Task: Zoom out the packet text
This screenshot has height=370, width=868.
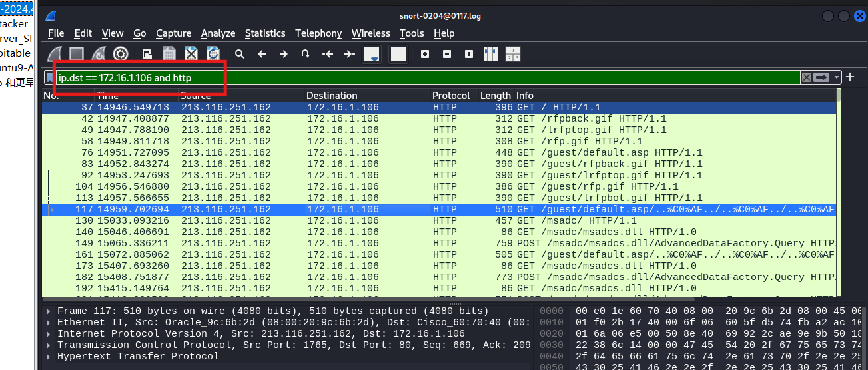Action: pyautogui.click(x=447, y=54)
